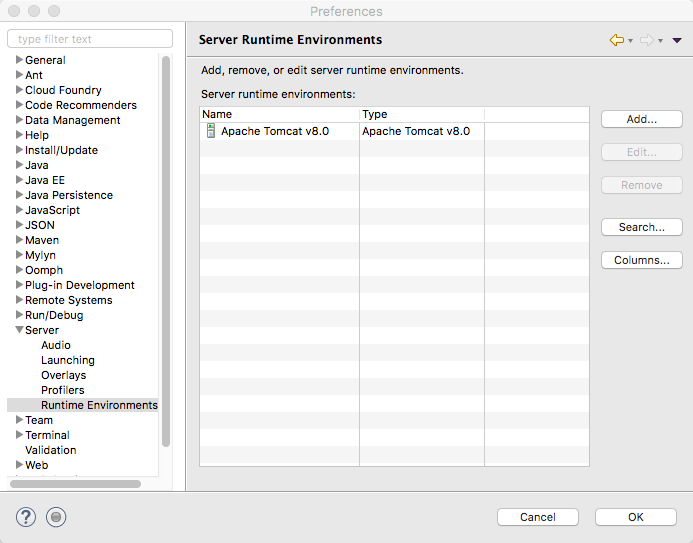Click the help question mark icon
693x543 pixels.
click(26, 517)
